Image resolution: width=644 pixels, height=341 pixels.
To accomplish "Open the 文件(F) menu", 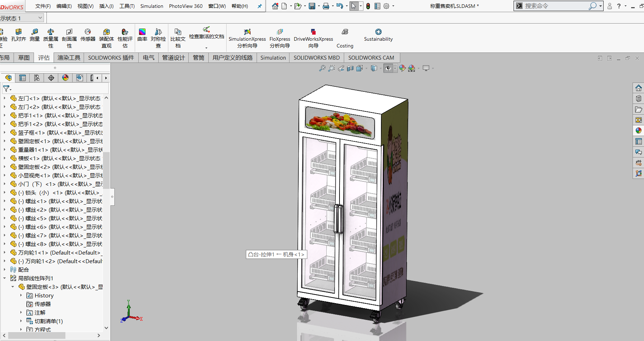I will (43, 6).
